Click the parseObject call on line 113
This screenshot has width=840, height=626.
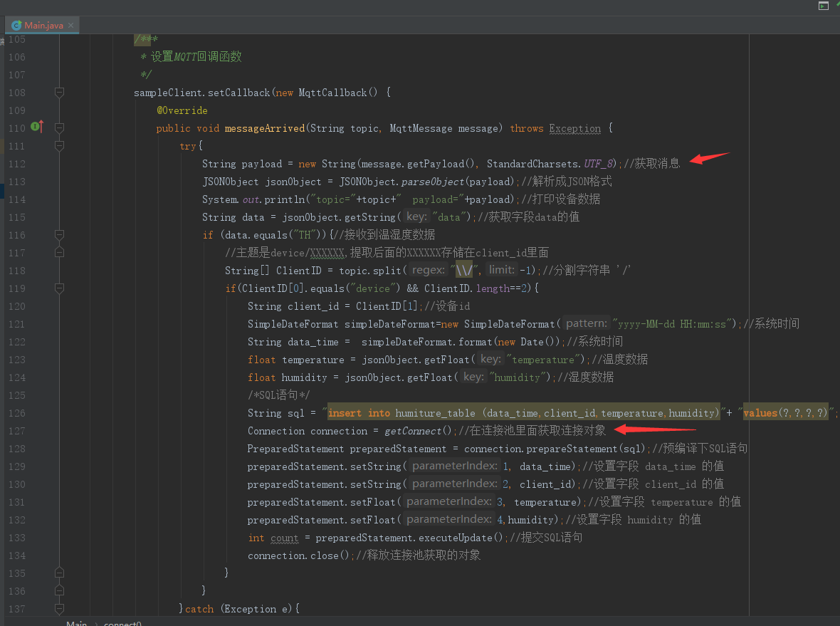[433, 182]
